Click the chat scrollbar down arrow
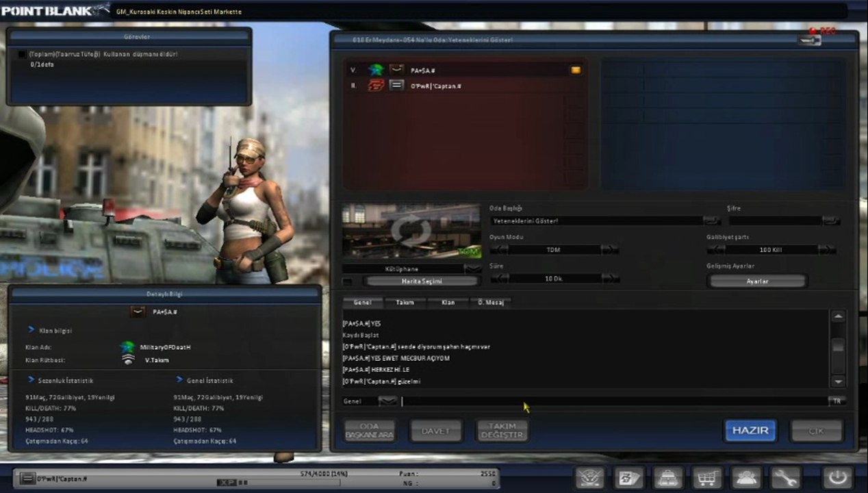 tap(838, 381)
